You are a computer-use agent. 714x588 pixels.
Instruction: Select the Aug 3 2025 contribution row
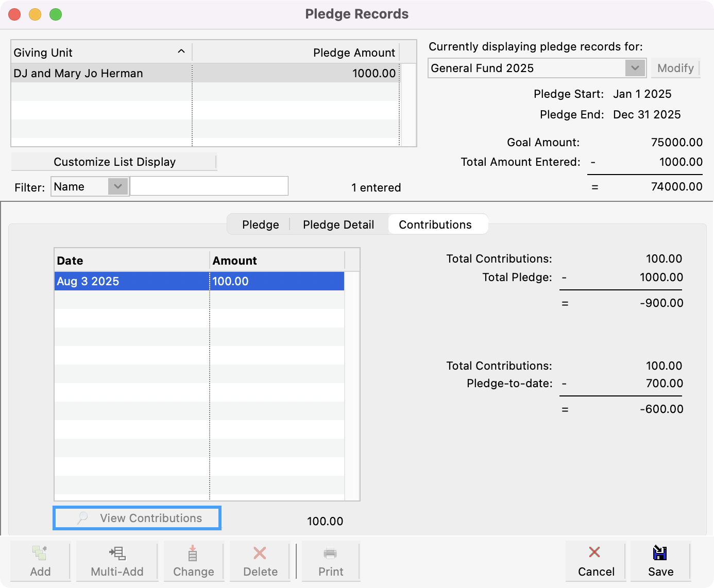pos(155,281)
